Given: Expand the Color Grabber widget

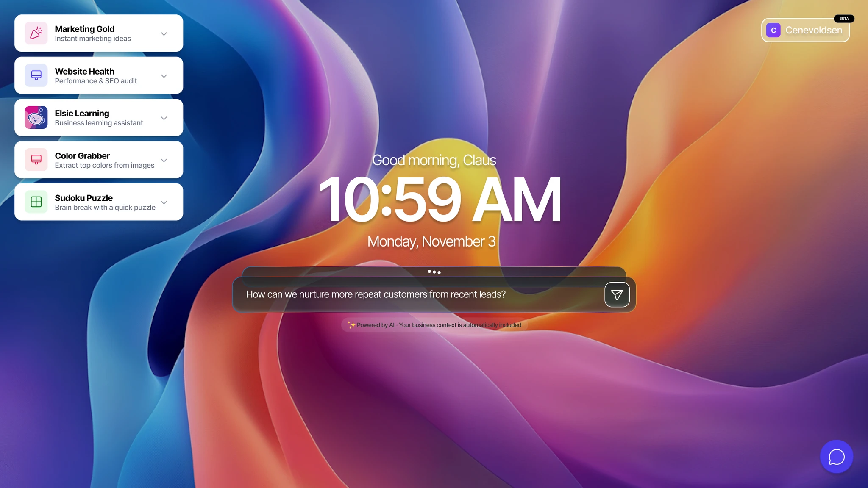Looking at the screenshot, I should coord(164,161).
